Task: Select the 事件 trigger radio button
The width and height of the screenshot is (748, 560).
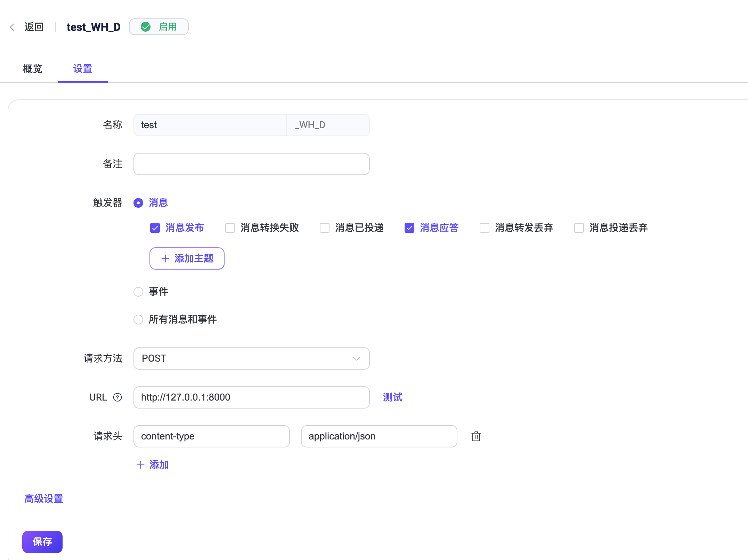Action: (x=138, y=292)
